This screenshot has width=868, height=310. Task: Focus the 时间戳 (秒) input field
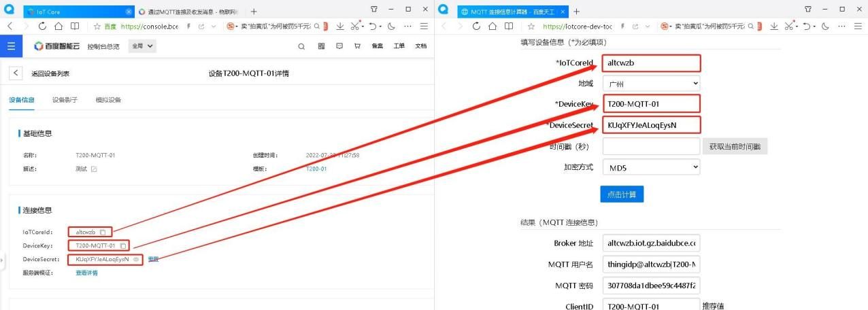click(x=651, y=146)
